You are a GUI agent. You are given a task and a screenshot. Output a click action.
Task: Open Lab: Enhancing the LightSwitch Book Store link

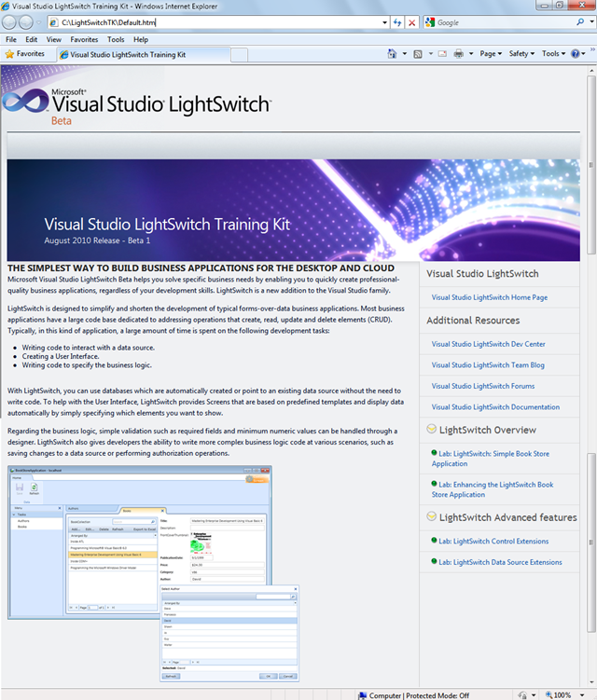point(492,489)
